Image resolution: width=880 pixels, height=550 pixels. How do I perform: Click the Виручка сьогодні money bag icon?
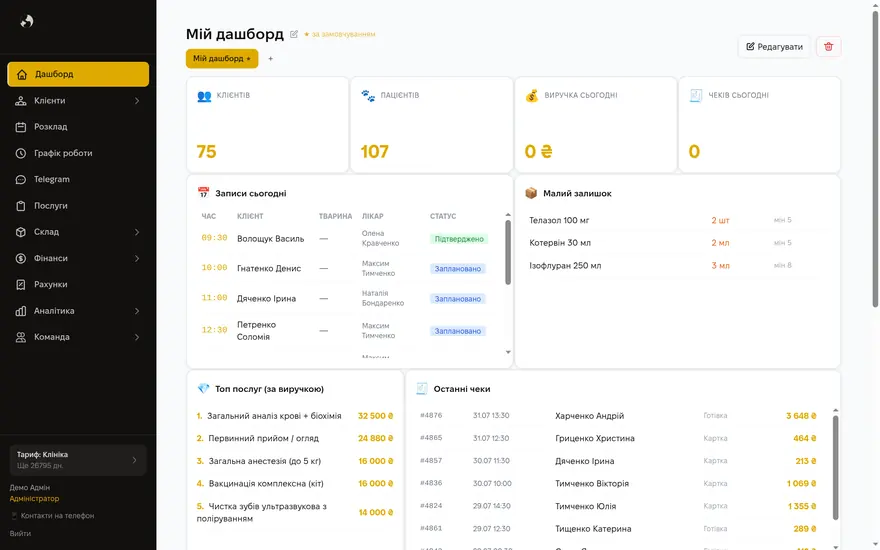(x=531, y=96)
